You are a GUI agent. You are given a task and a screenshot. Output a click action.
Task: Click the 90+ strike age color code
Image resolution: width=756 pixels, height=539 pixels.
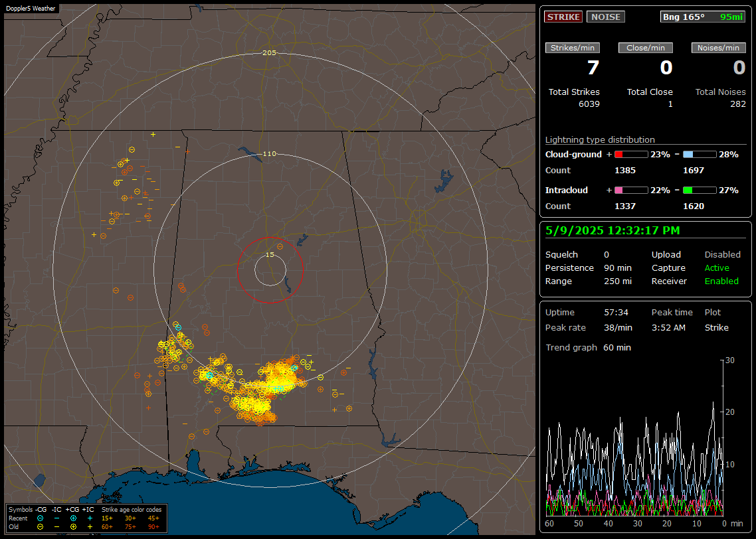tap(153, 527)
